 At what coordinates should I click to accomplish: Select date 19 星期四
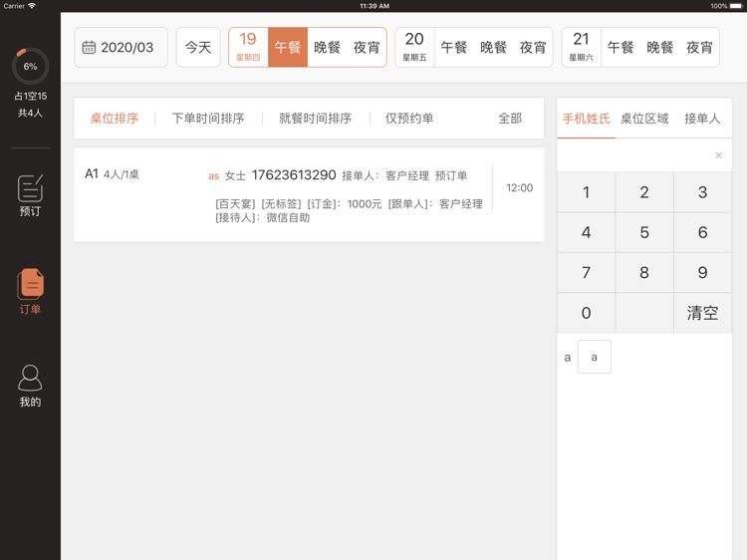coord(248,47)
